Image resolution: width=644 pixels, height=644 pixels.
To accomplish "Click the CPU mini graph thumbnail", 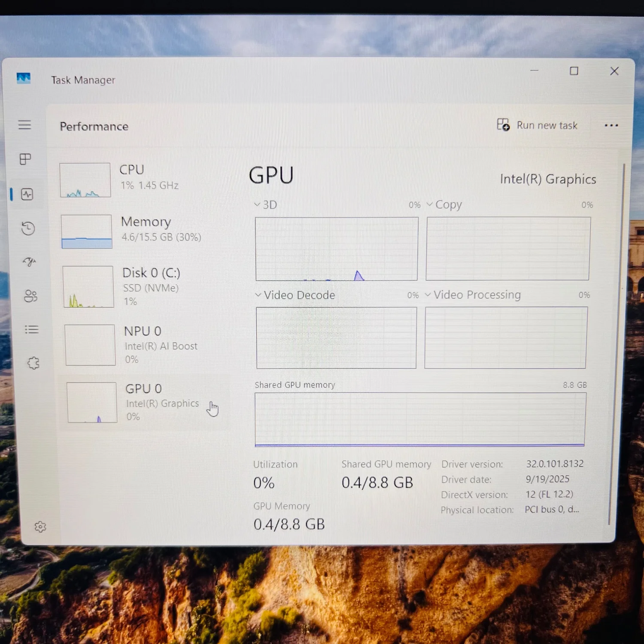I will [x=85, y=180].
